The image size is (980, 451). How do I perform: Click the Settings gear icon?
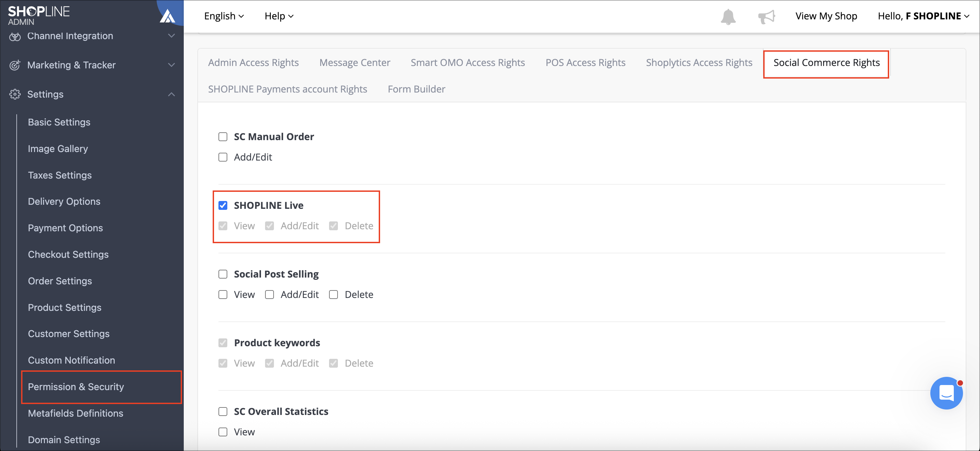coord(15,94)
